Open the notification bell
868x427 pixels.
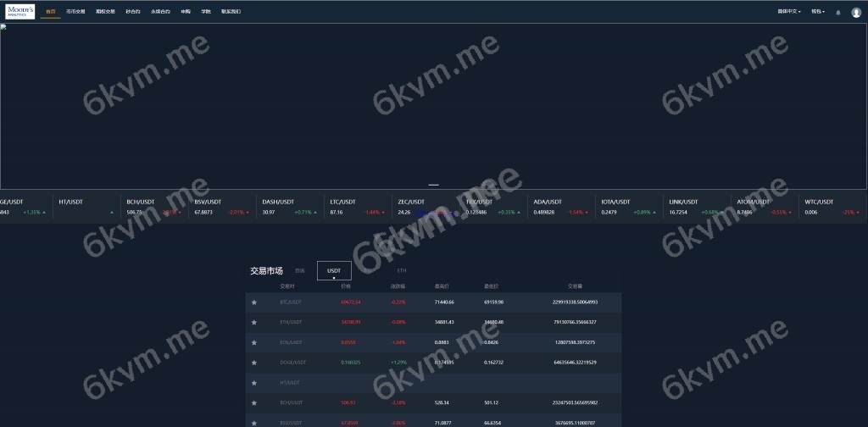click(x=838, y=12)
